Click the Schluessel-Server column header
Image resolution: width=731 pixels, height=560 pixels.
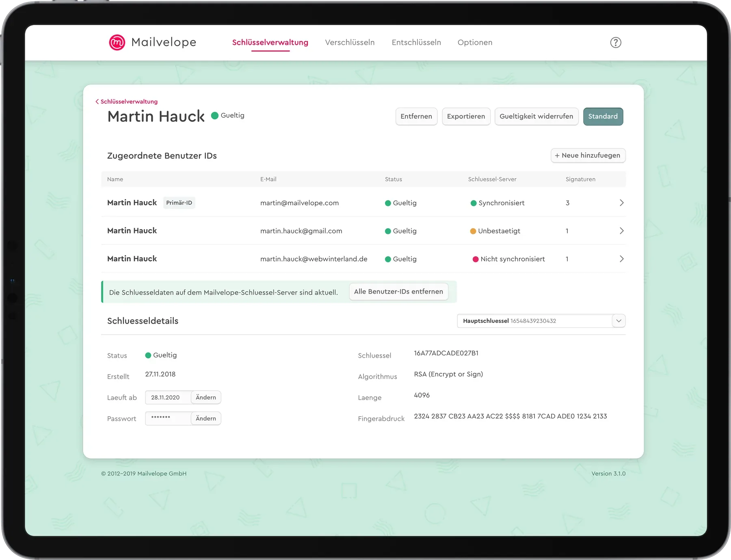492,179
